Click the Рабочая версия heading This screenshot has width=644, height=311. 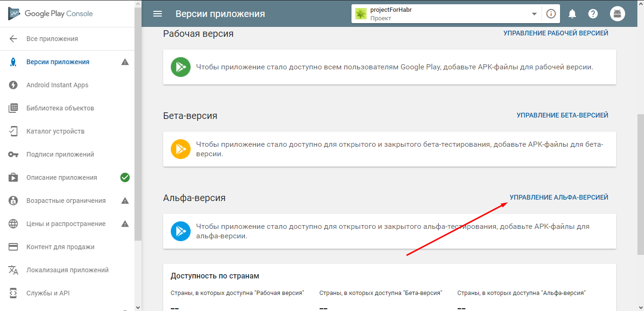(x=198, y=34)
